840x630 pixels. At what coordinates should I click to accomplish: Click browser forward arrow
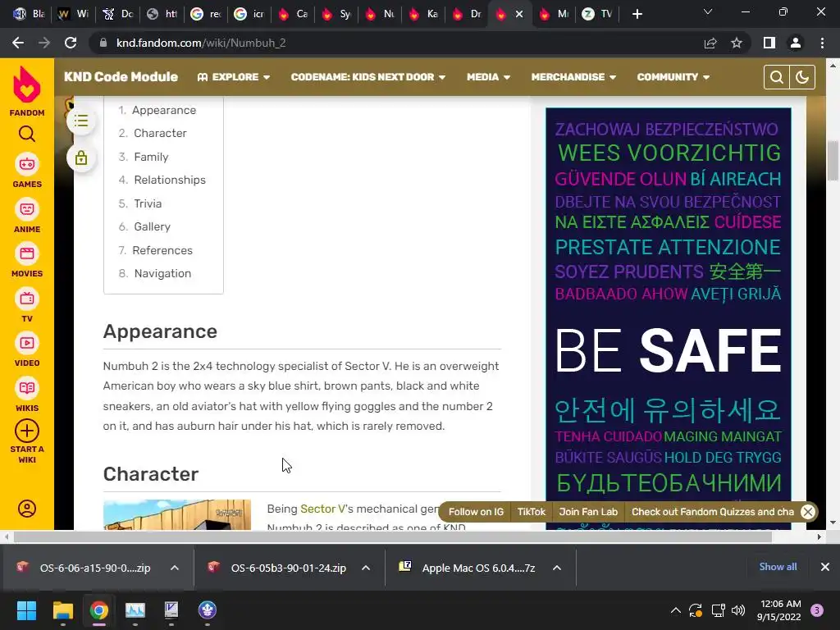tap(44, 43)
